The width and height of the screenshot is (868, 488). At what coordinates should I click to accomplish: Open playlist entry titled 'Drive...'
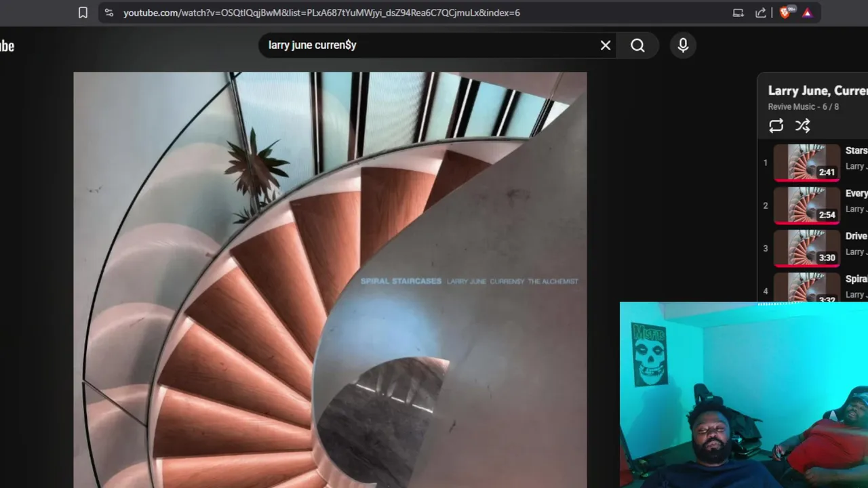856,236
